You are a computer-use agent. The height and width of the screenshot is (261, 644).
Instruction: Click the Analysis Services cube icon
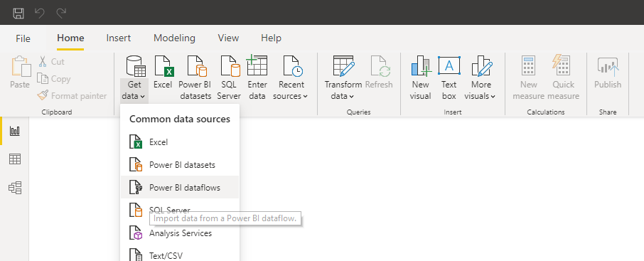pyautogui.click(x=136, y=233)
